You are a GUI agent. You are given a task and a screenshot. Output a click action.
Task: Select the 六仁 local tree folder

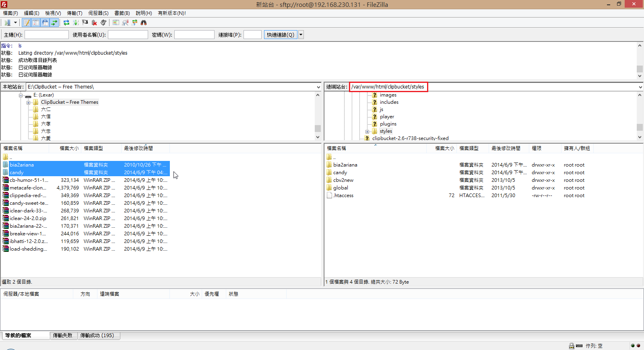[45, 109]
